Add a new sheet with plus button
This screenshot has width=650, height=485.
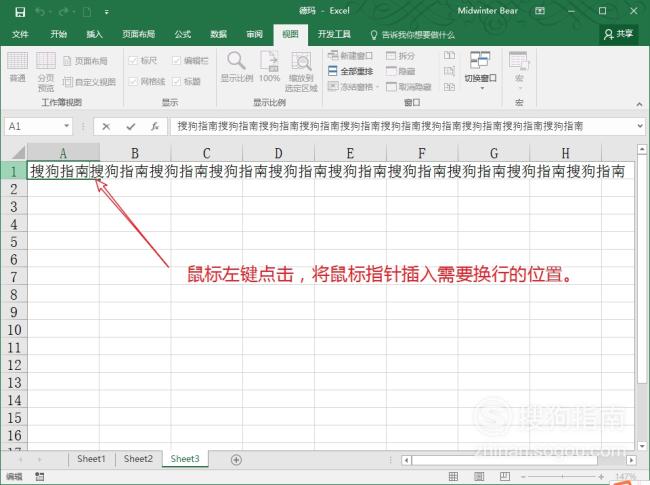tap(236, 460)
